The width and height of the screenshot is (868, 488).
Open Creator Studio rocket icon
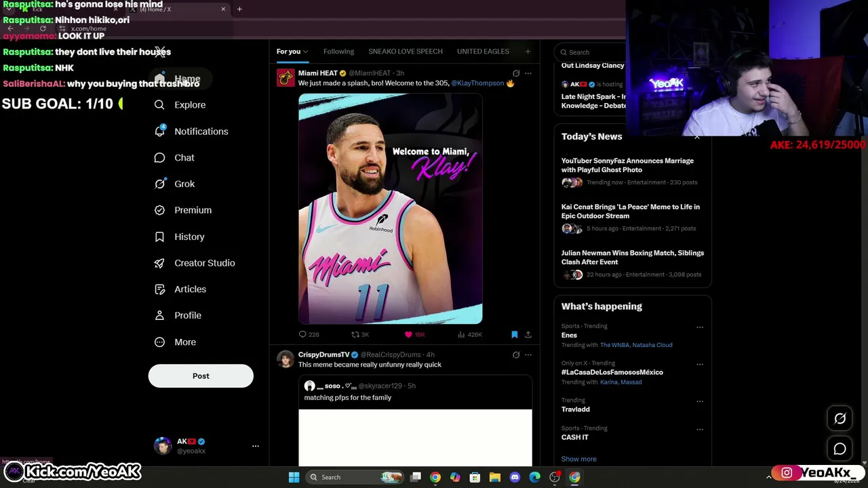pyautogui.click(x=159, y=263)
